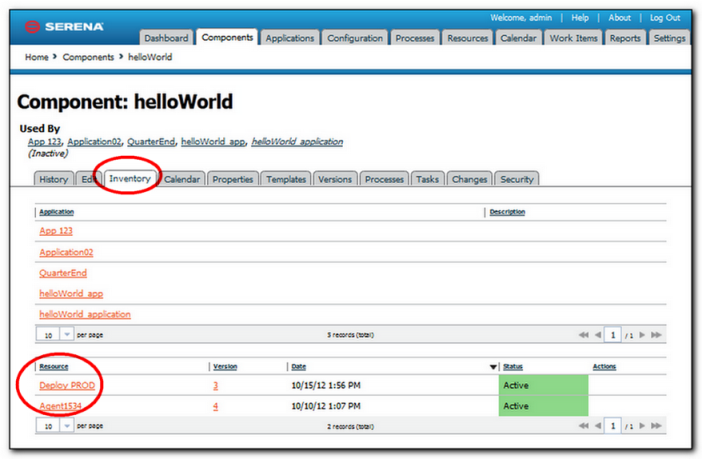702x459 pixels.
Task: Switch to component Changes tab
Action: pos(469,179)
